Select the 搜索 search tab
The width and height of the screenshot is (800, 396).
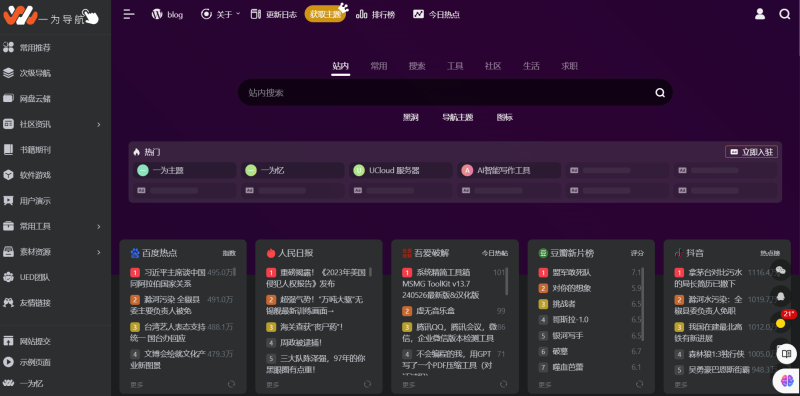(417, 66)
